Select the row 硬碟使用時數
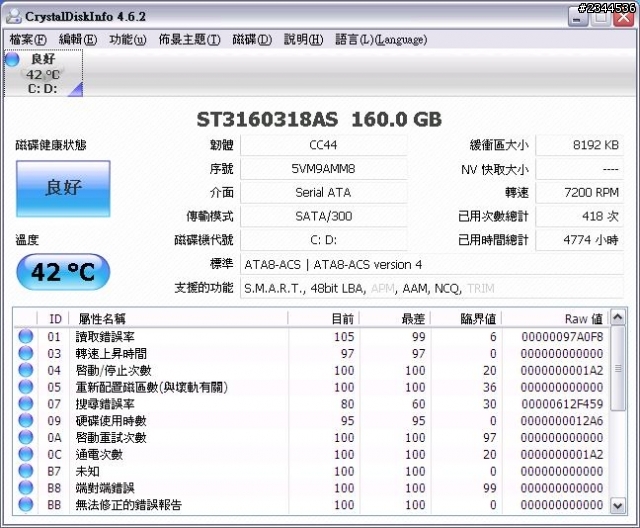The width and height of the screenshot is (640, 528). (311, 421)
